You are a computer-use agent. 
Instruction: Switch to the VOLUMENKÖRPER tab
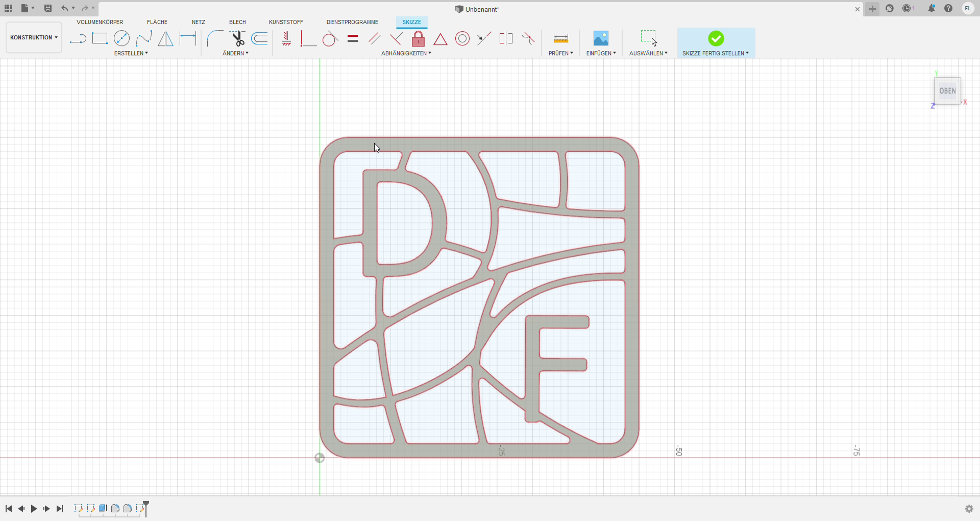tap(100, 22)
